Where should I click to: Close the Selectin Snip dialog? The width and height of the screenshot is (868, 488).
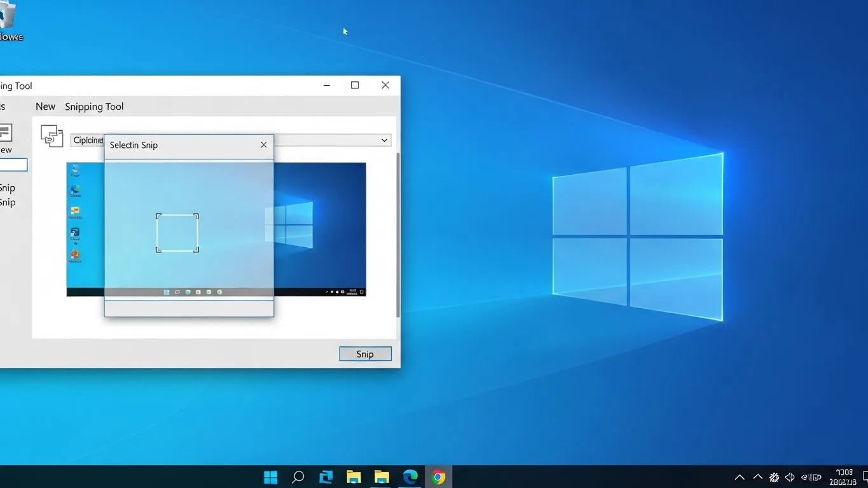[263, 145]
